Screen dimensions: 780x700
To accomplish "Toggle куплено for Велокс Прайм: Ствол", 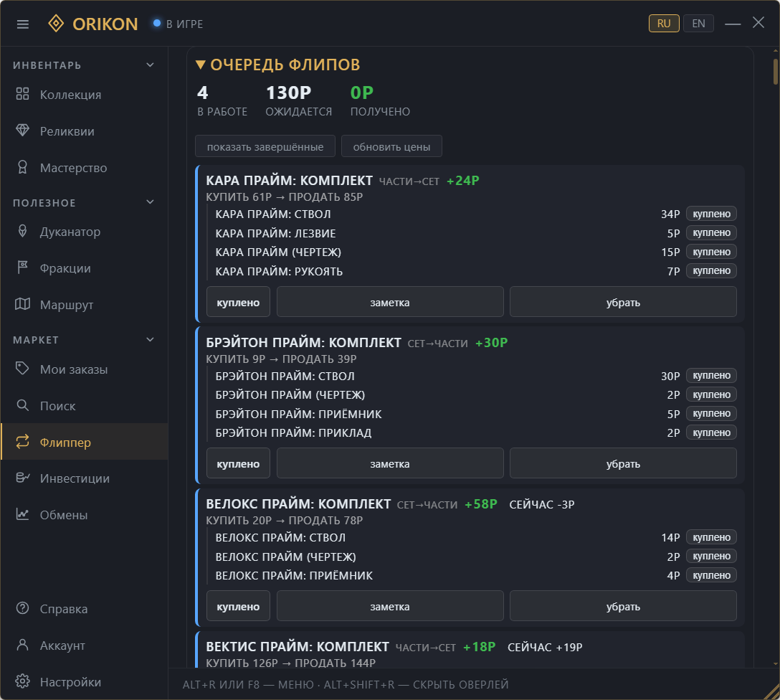I will click(x=711, y=537).
